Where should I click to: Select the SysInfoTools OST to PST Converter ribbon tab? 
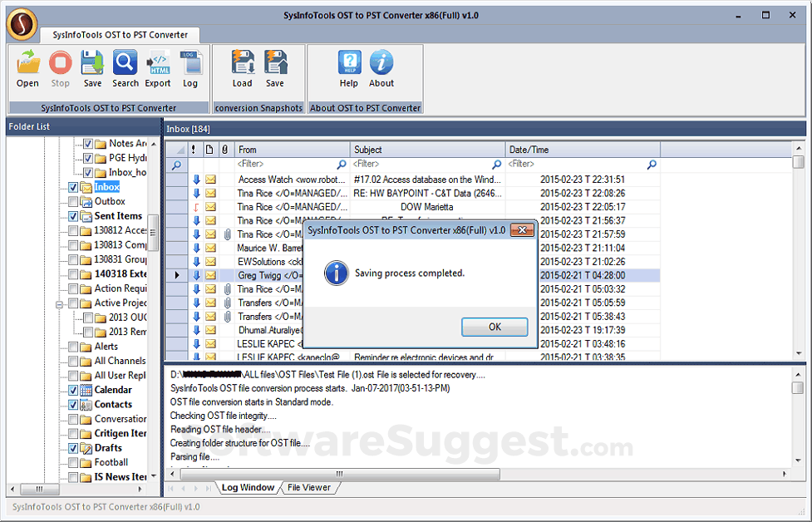coord(121,35)
